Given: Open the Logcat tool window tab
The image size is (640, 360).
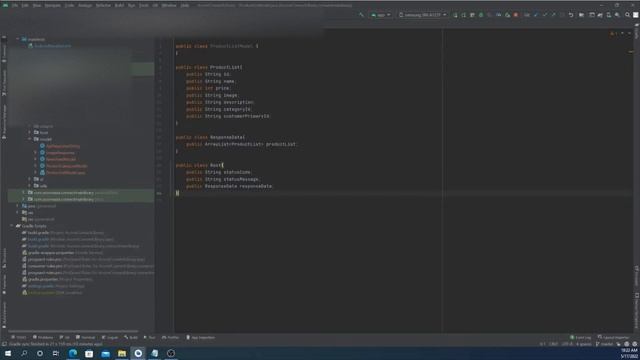Looking at the screenshot, I should point(110,338).
